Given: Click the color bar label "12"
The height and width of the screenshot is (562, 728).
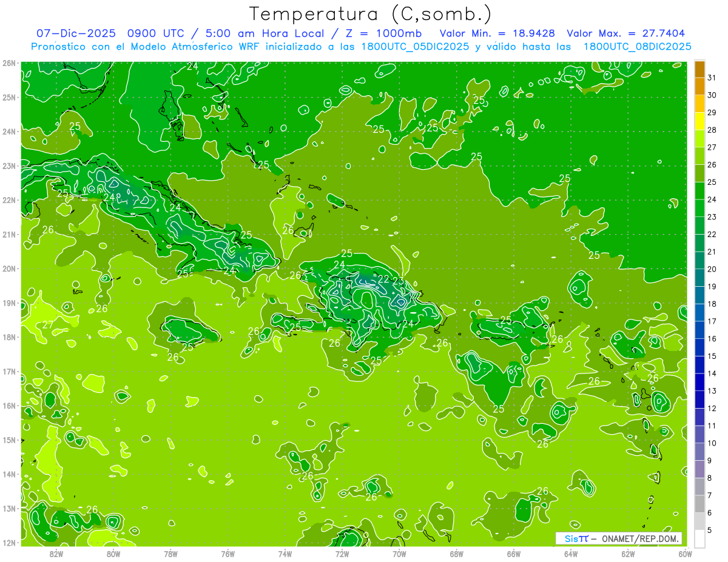Looking at the screenshot, I should (712, 408).
